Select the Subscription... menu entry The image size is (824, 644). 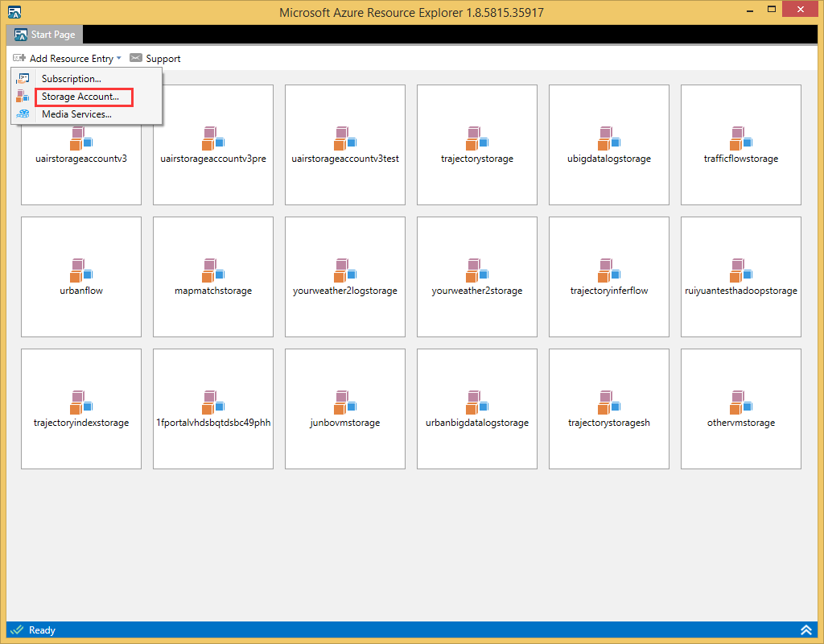click(x=72, y=79)
